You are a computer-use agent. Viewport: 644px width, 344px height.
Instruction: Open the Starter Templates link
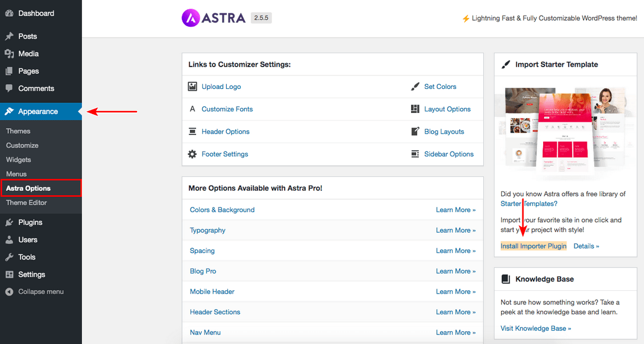coord(529,204)
